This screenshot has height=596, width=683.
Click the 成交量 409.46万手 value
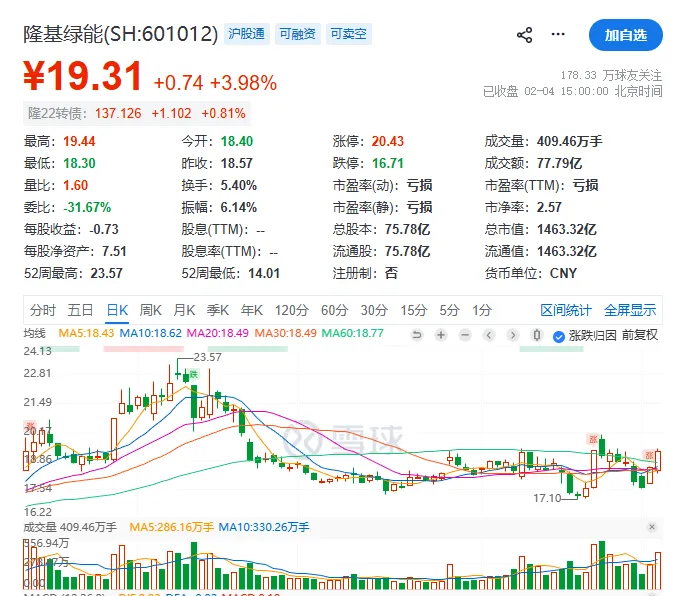coord(569,141)
